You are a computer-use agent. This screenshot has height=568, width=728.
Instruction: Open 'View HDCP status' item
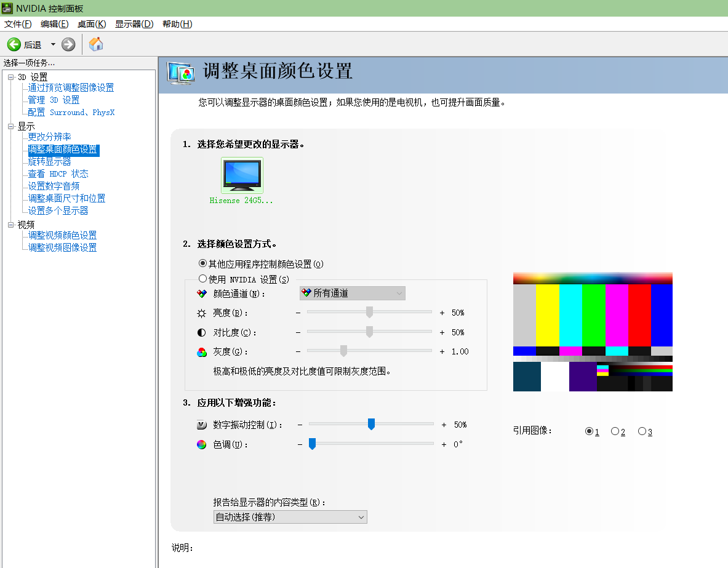point(58,174)
